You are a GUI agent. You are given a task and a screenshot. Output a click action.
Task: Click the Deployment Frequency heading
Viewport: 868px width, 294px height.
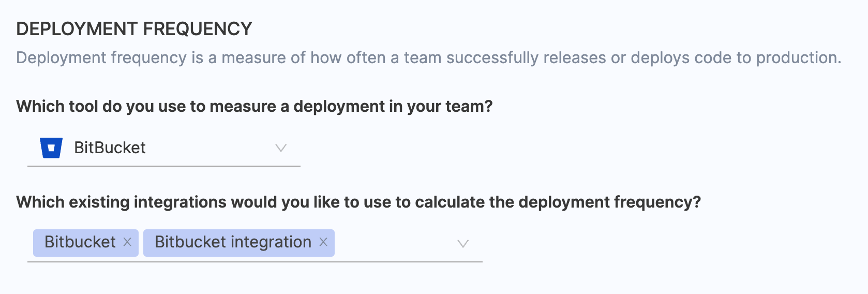134,29
